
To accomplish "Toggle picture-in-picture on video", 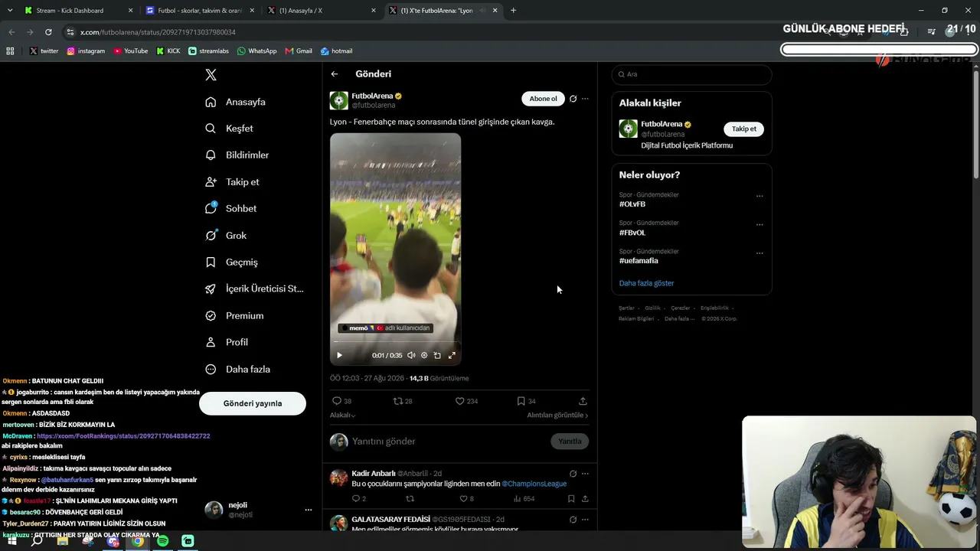I will click(x=437, y=355).
